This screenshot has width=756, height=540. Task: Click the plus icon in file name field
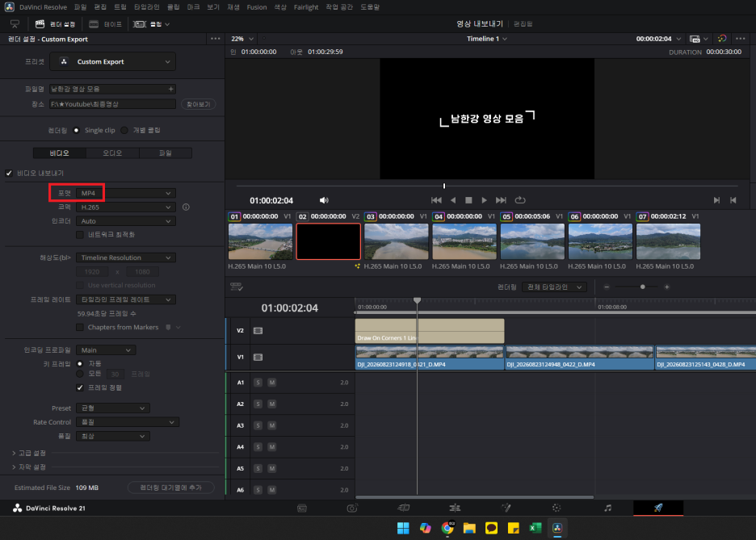[x=170, y=89]
